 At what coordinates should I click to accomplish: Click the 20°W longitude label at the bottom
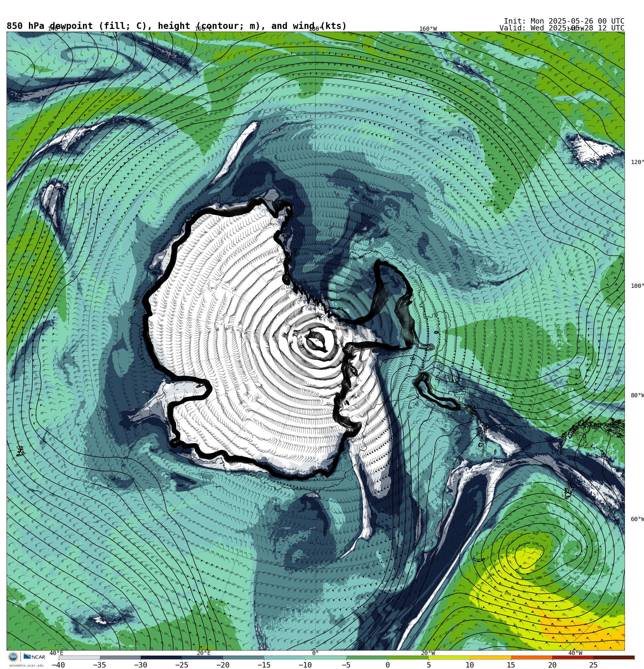[x=428, y=653]
